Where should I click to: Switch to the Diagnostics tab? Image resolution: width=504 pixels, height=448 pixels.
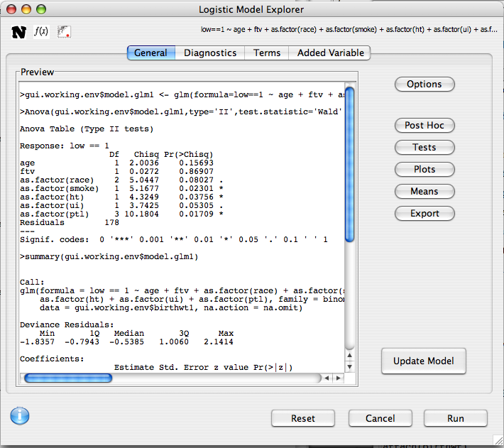click(210, 53)
